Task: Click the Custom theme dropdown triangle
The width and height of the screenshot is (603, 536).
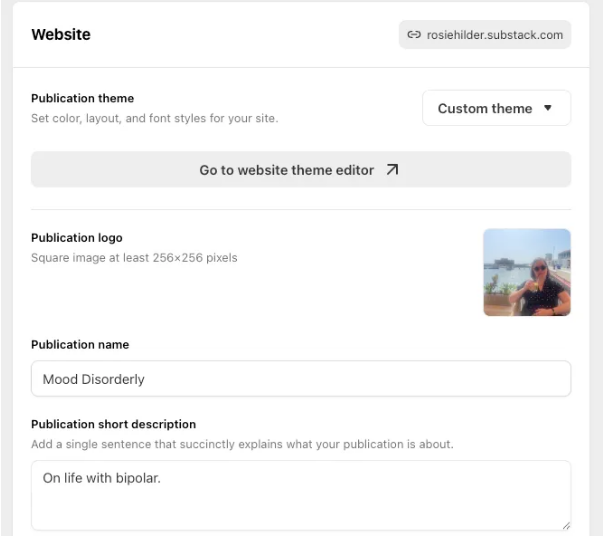Action: click(548, 108)
